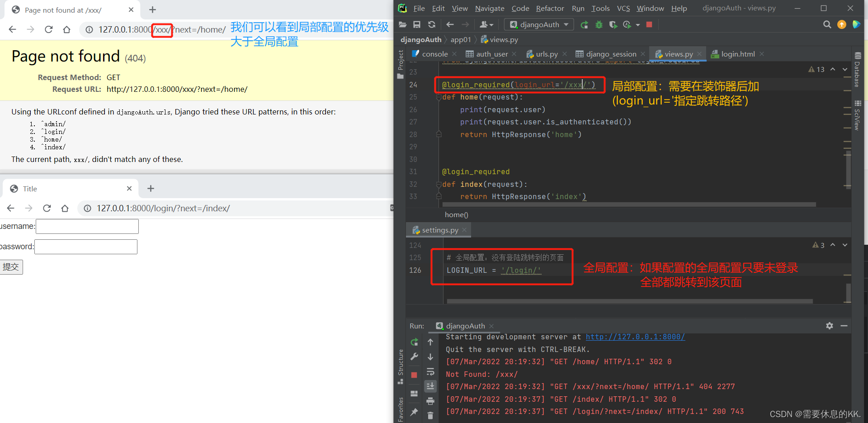Click the 13 warnings indicator in views.py
This screenshot has width=868, height=423.
[x=816, y=69]
